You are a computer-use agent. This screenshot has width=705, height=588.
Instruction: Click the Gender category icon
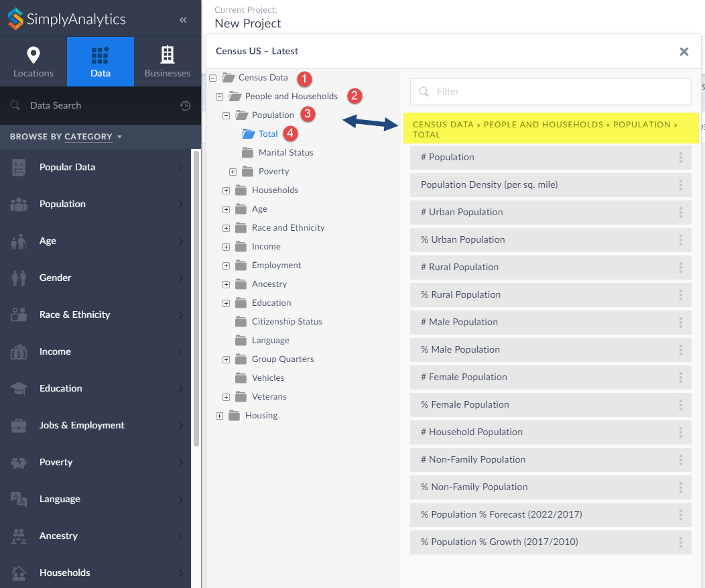(x=19, y=278)
